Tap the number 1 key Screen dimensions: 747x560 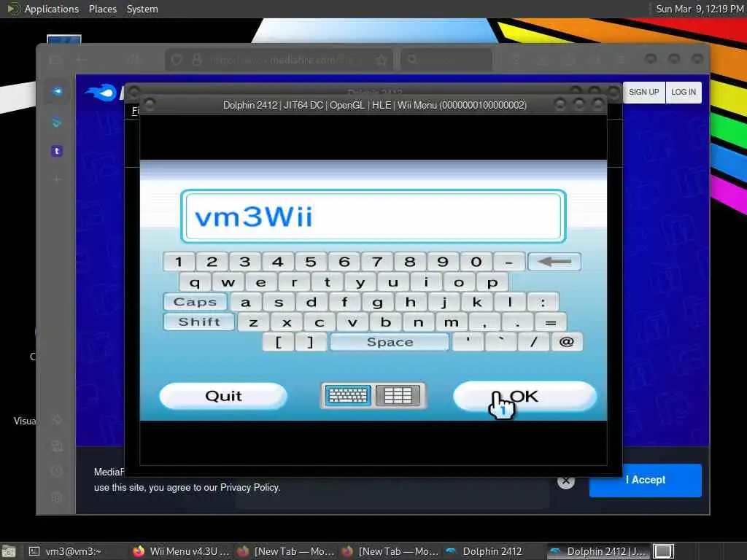coord(179,262)
